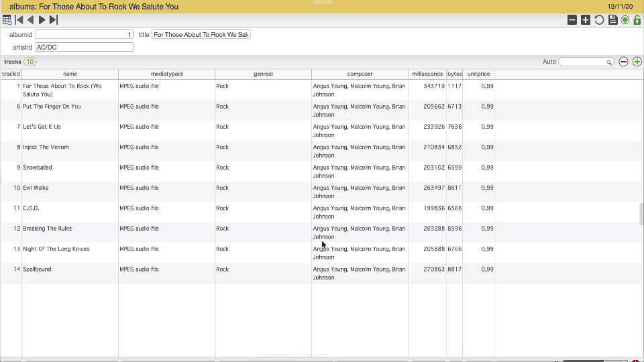Click milliseconds value 203102
This screenshot has height=362, width=644.
(x=434, y=168)
